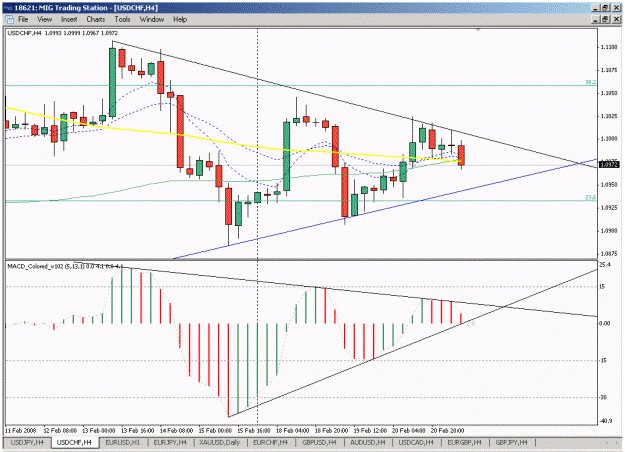Image resolution: width=625 pixels, height=452 pixels.
Task: Click the 25.4 MACD scale label
Action: (x=605, y=264)
